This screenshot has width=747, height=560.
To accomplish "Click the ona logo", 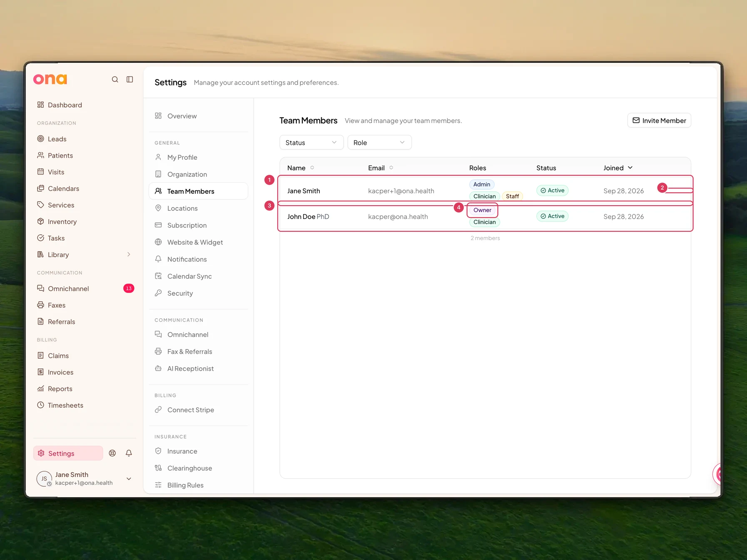I will pos(50,79).
